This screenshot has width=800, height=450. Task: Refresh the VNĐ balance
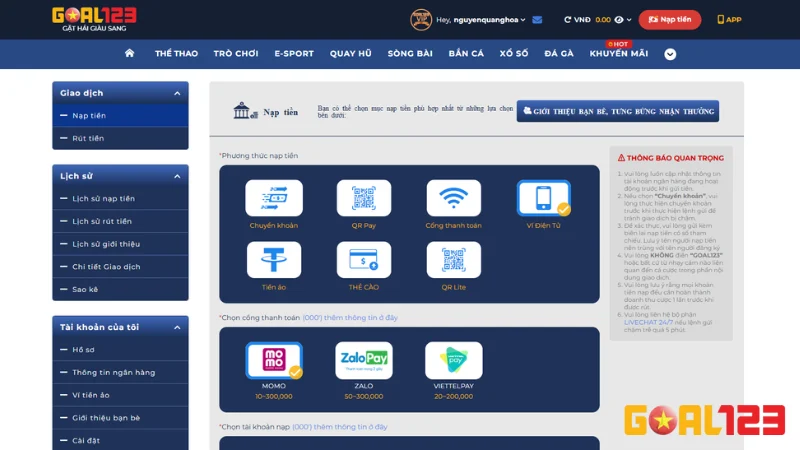click(569, 19)
